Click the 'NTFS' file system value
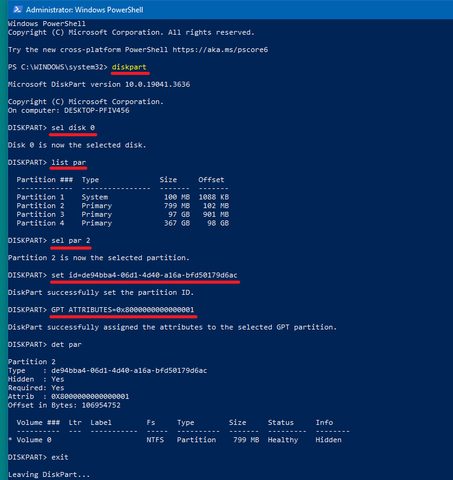 [x=155, y=440]
